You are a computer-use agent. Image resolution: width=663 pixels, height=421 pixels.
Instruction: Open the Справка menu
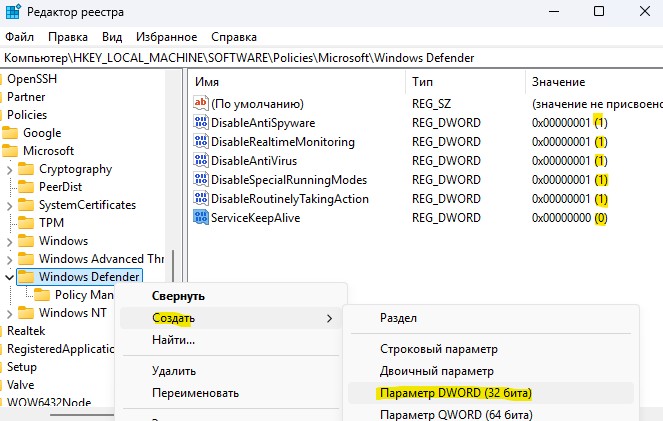(234, 37)
